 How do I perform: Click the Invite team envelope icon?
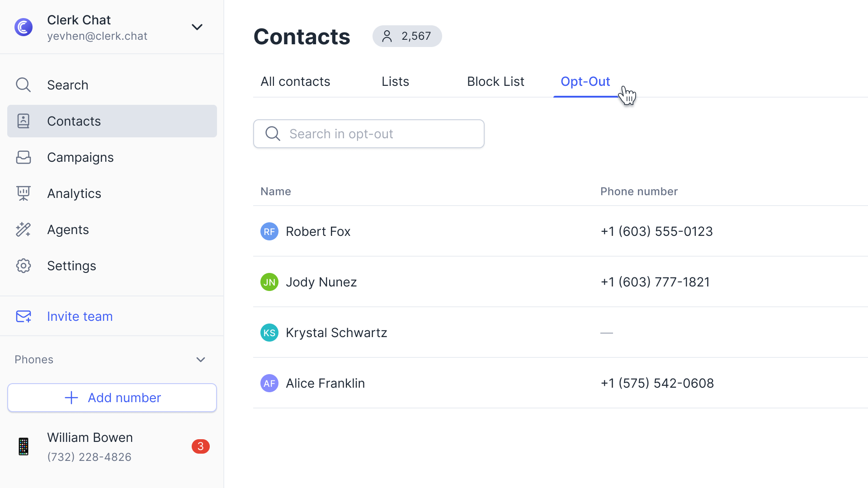[23, 316]
